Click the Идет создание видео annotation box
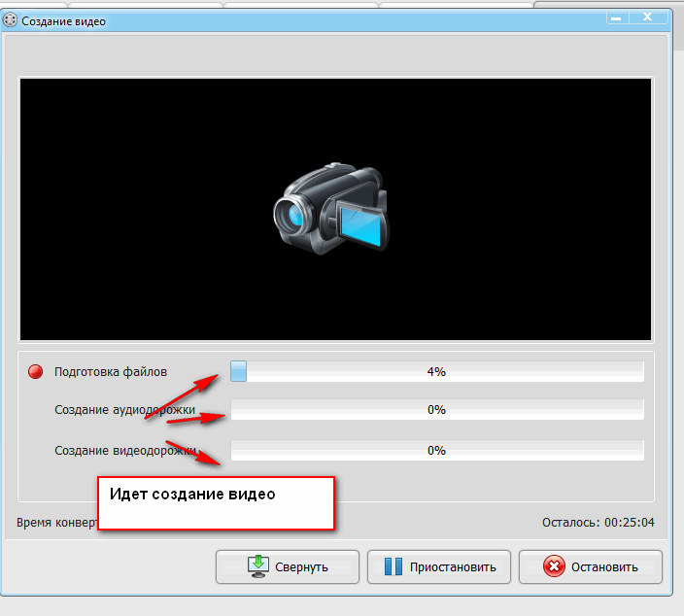684x616 pixels. pyautogui.click(x=216, y=503)
